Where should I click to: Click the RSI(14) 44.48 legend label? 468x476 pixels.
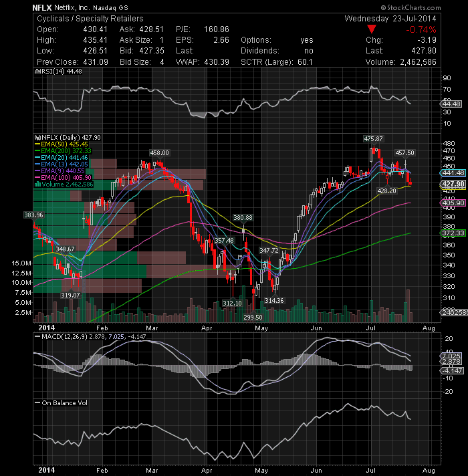click(x=59, y=72)
